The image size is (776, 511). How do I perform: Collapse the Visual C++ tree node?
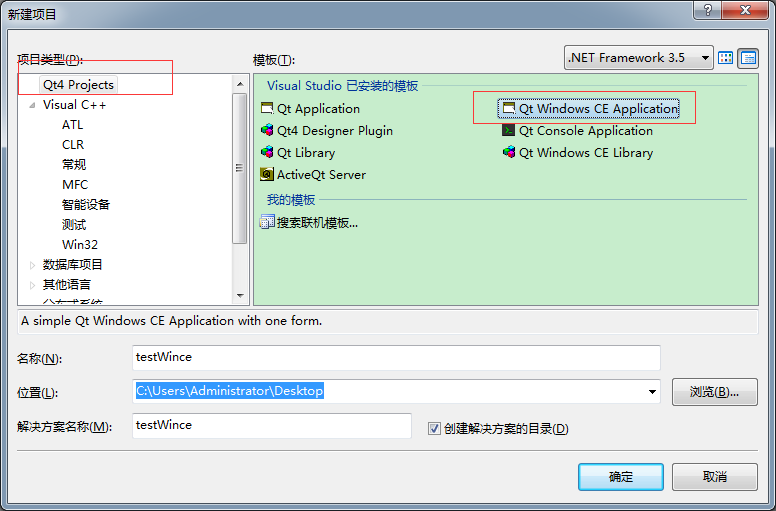click(32, 105)
